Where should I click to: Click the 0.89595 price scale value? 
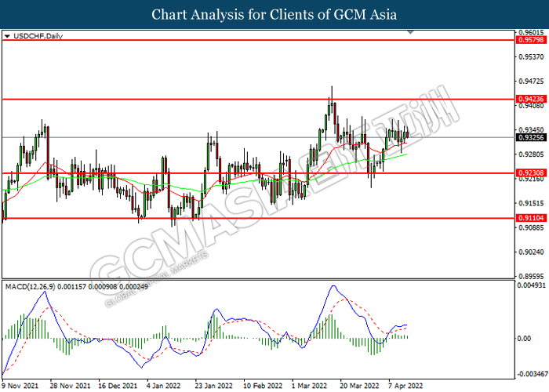click(x=531, y=276)
